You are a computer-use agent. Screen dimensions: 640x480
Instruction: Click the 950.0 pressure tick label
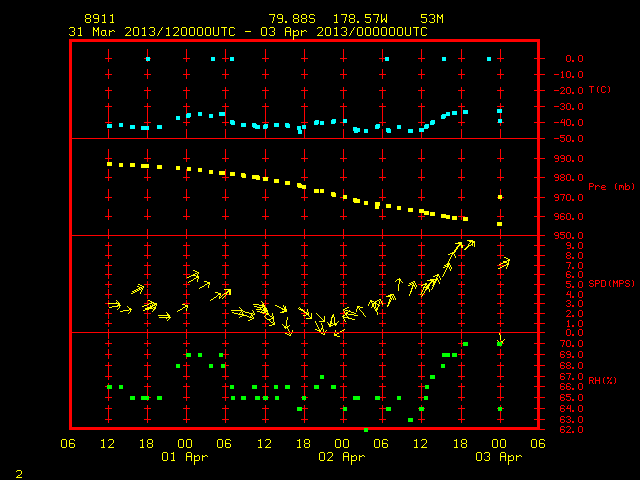coord(569,236)
